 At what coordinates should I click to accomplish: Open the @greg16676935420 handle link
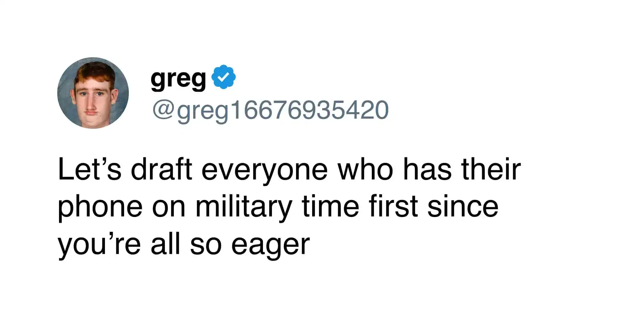[270, 110]
